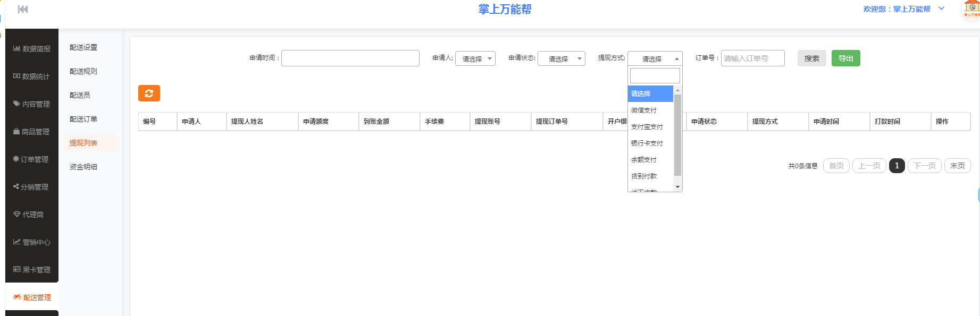The width and height of the screenshot is (980, 316).
Task: Open 内容管理 in the sidebar
Action: click(32, 104)
